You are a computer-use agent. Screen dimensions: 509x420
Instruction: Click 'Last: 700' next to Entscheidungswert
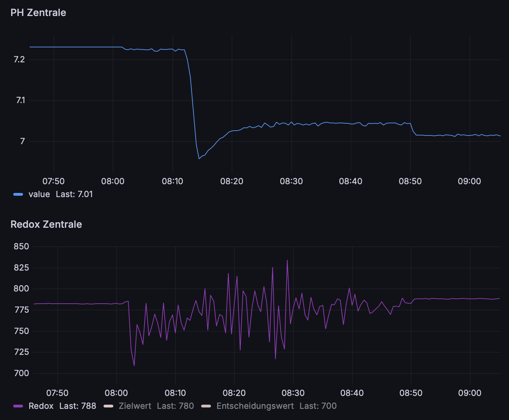tap(318, 406)
